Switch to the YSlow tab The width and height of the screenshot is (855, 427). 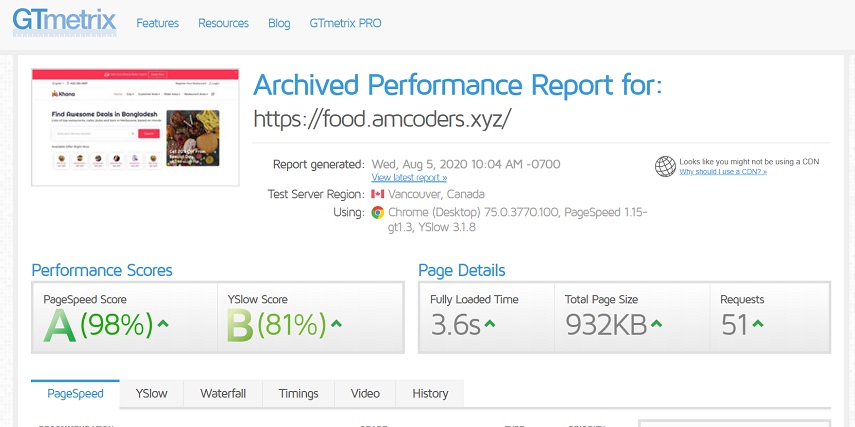(x=152, y=394)
